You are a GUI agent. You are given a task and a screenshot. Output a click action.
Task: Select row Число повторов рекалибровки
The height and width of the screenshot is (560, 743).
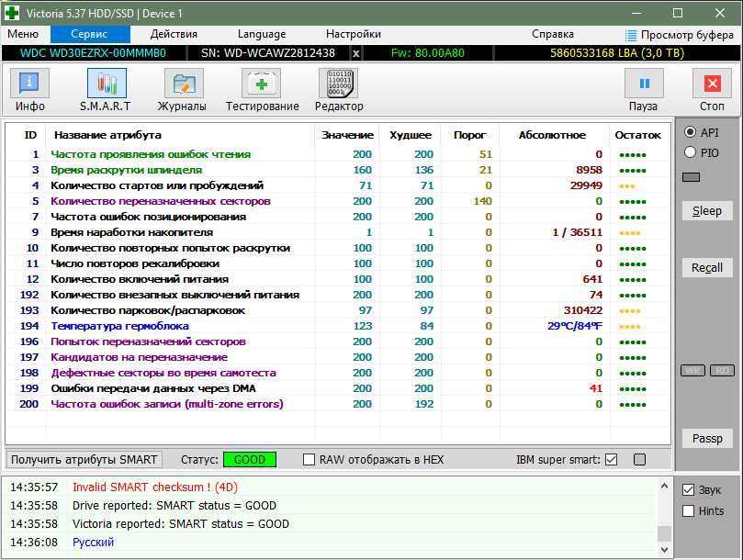pos(338,263)
